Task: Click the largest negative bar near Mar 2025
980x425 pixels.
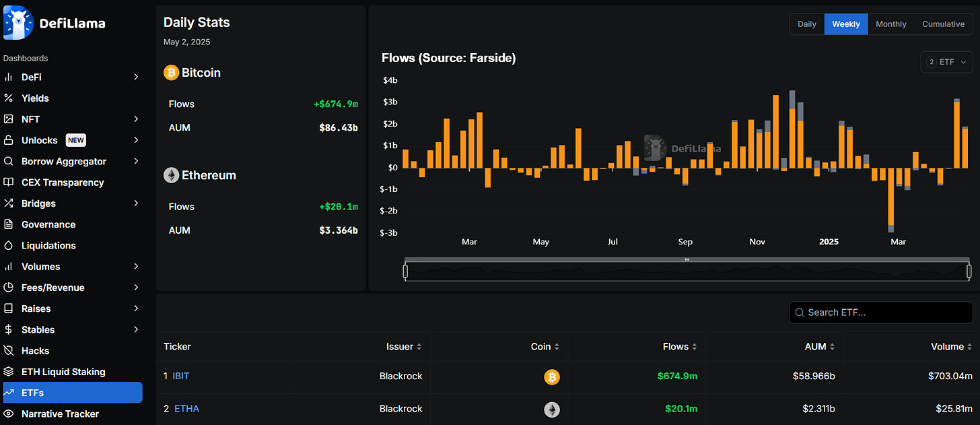Action: point(891,199)
